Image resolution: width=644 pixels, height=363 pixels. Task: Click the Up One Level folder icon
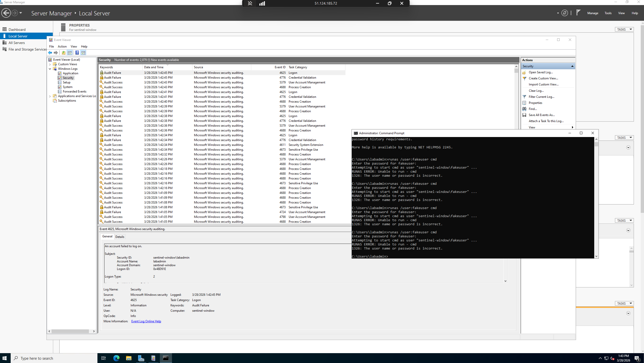coord(64,53)
